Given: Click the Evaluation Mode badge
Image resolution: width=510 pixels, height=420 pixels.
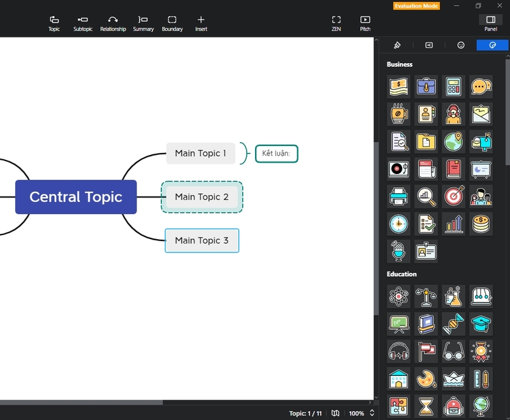Looking at the screenshot, I should point(416,6).
